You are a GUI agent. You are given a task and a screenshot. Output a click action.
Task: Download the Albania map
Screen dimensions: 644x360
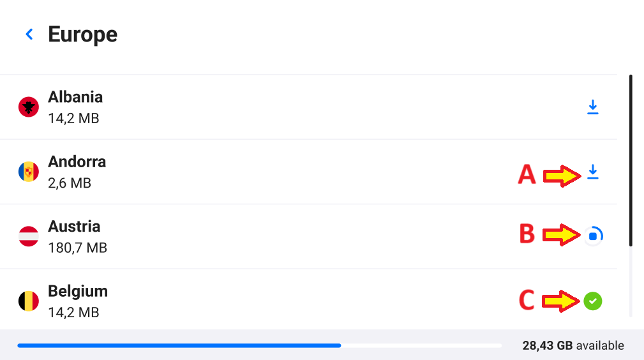pyautogui.click(x=593, y=107)
